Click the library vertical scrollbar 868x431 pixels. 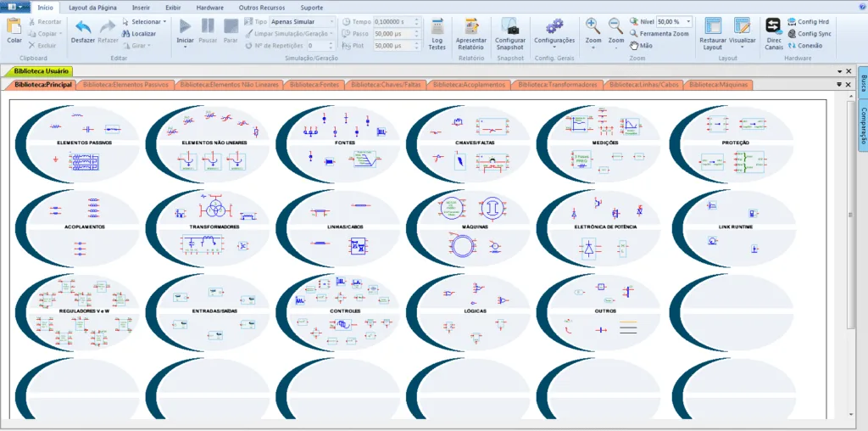(x=852, y=216)
